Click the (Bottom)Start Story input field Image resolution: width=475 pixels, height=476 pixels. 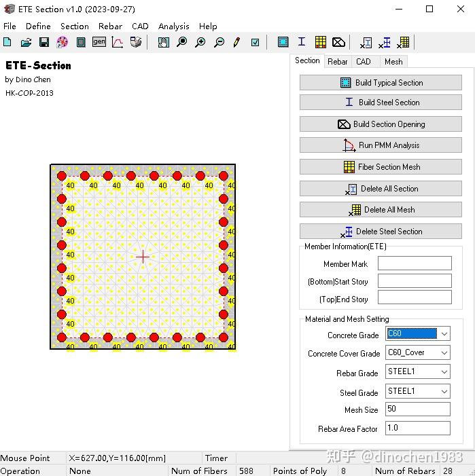[x=415, y=281]
